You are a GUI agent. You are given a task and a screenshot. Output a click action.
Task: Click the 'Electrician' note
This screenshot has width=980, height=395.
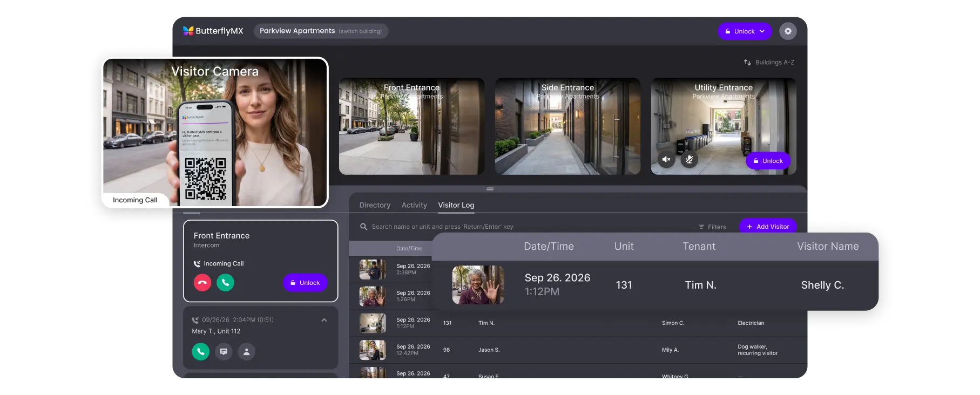tap(751, 323)
